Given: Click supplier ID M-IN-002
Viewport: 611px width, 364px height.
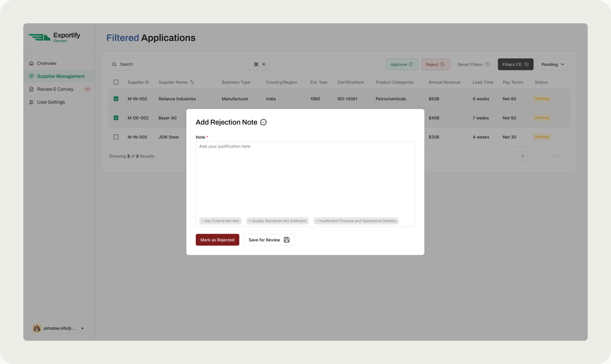Looking at the screenshot, I should 137,99.
